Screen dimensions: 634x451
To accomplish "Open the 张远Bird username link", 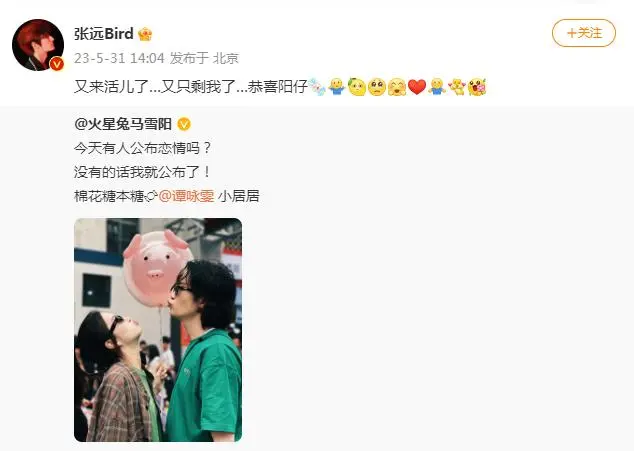I will (104, 34).
